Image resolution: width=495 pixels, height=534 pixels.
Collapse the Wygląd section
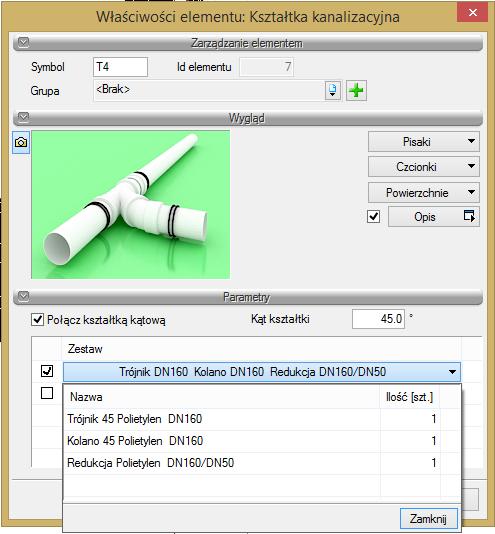24,117
